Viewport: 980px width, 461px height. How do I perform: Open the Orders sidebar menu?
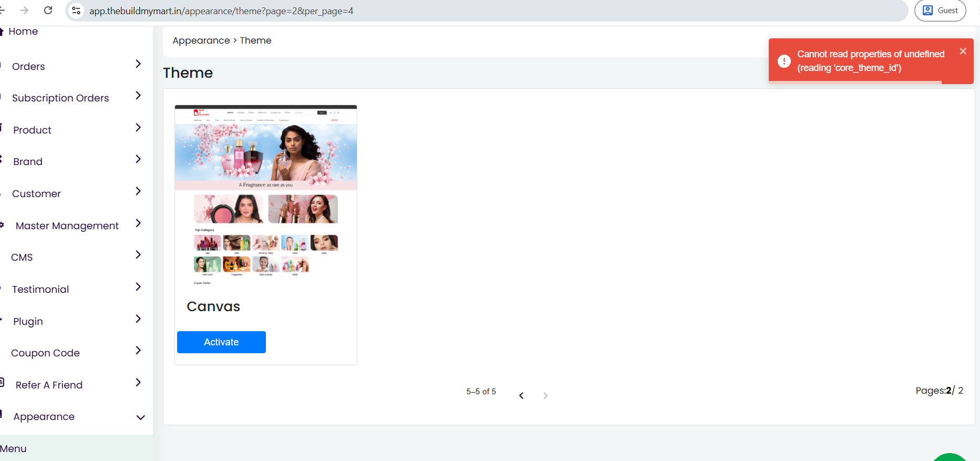(28, 67)
